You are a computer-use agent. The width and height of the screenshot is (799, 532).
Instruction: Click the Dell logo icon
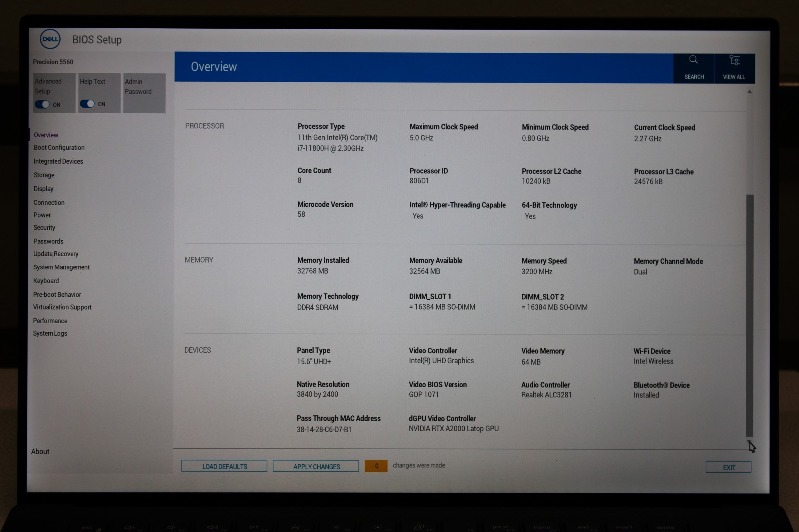pyautogui.click(x=50, y=39)
